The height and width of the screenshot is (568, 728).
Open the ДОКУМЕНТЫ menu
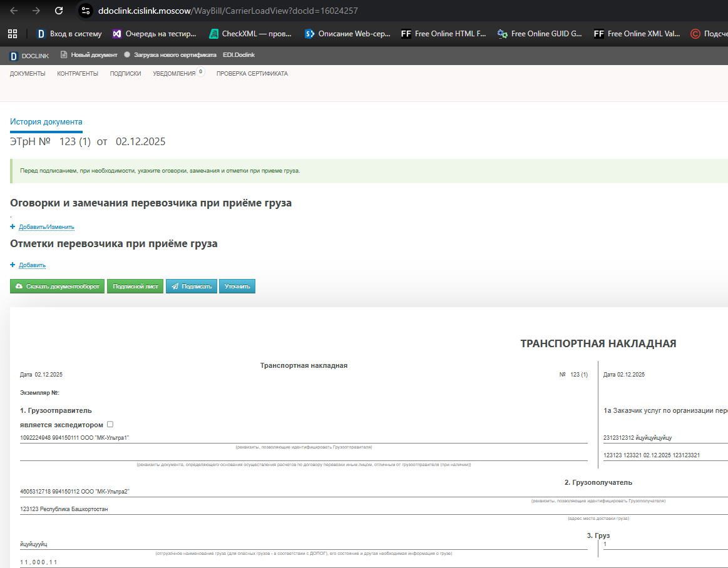click(x=28, y=73)
